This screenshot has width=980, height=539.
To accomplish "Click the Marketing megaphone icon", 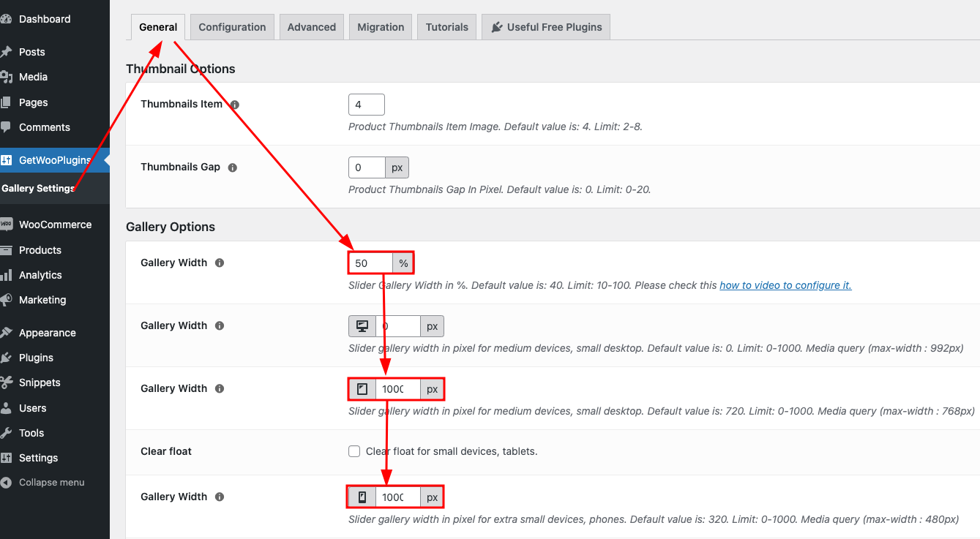I will (6, 300).
